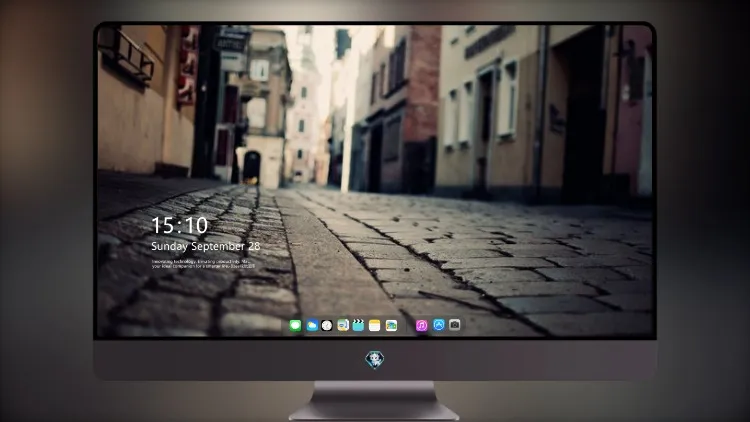750x422 pixels.
Task: Open the green Messages app in the dock
Action: point(295,325)
